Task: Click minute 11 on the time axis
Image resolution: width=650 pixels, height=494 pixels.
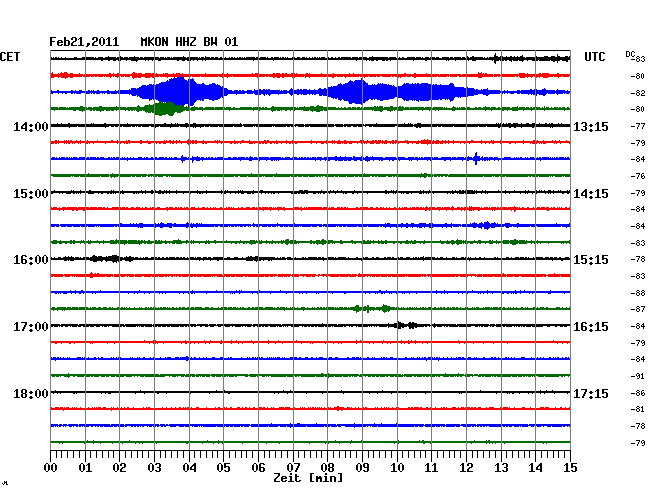Action: click(431, 468)
